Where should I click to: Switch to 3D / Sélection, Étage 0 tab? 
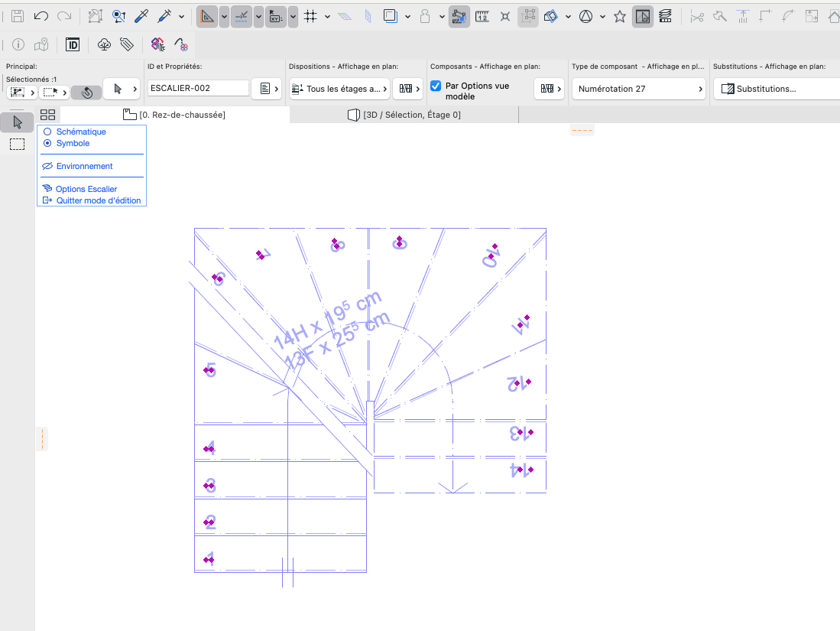coord(404,115)
